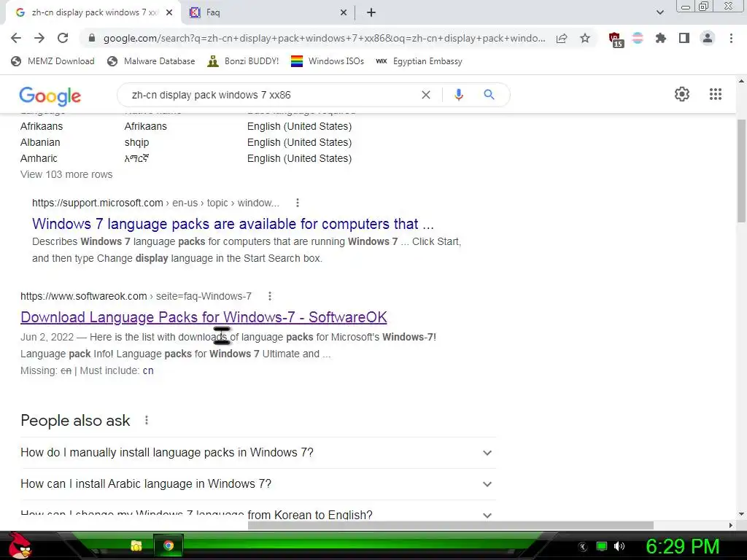Click the 'Albanian' table cell
The width and height of the screenshot is (747, 560).
click(x=40, y=142)
